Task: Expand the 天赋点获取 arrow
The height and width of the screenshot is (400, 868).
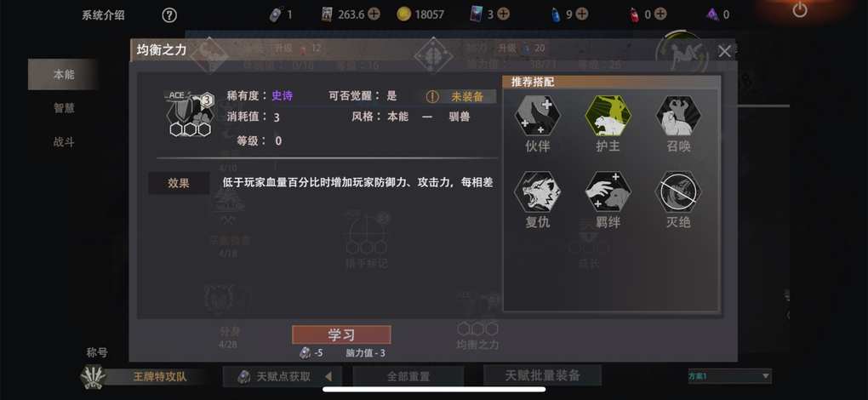Action: click(328, 377)
